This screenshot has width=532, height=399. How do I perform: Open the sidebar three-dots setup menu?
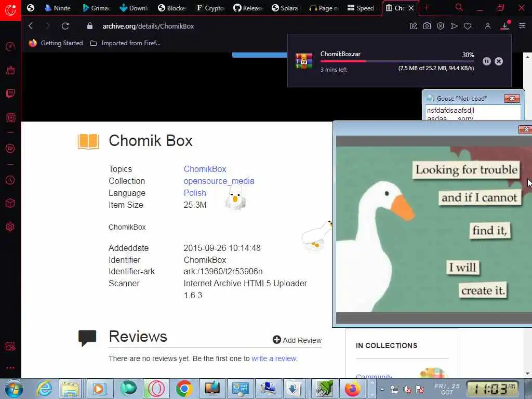pos(10,368)
